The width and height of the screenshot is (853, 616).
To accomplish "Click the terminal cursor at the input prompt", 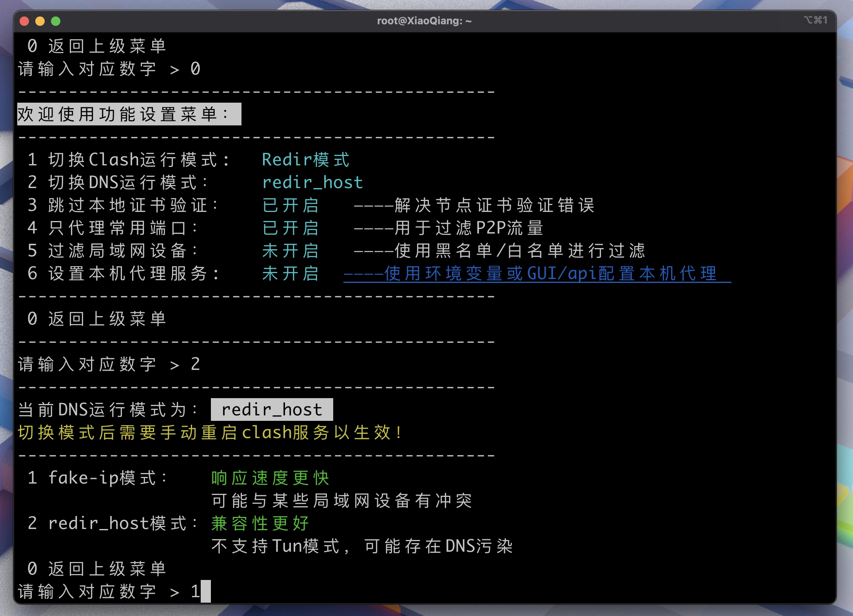I will click(x=206, y=591).
